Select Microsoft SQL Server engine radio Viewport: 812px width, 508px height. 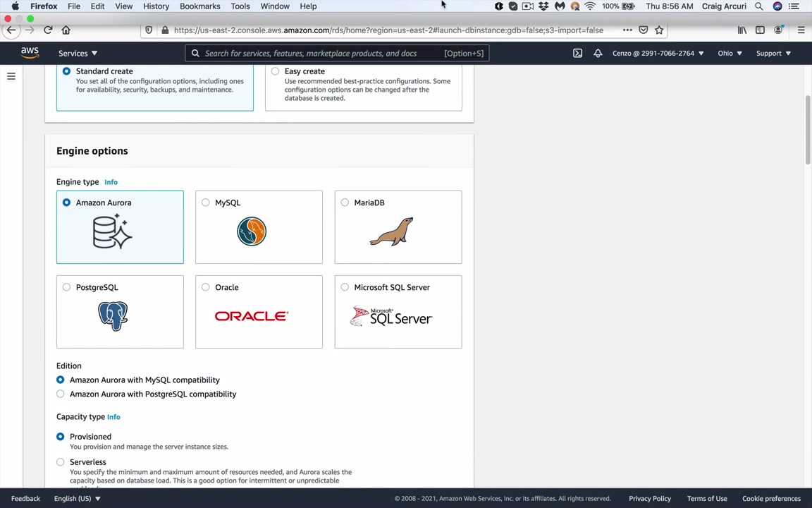(x=345, y=286)
